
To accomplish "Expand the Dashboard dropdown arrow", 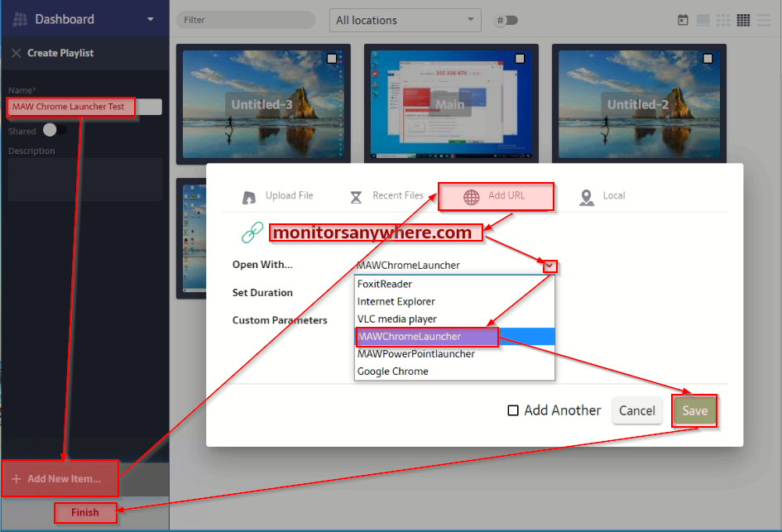I will (150, 19).
